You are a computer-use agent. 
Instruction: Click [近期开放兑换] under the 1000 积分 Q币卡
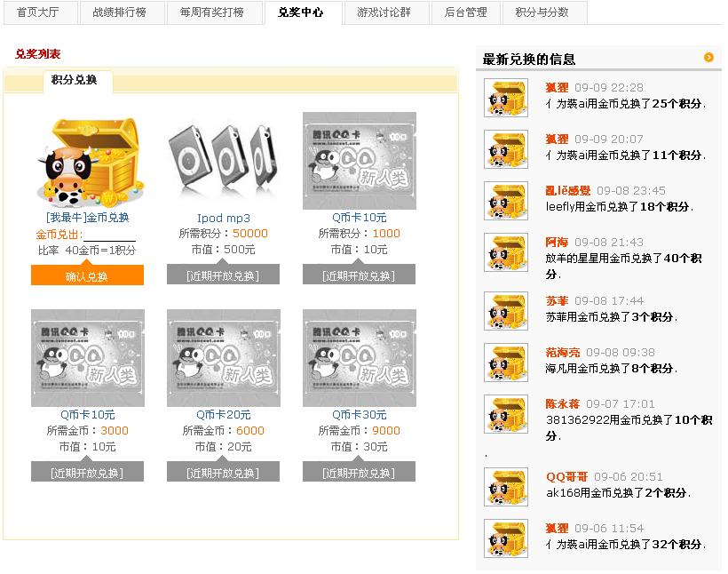tap(359, 275)
